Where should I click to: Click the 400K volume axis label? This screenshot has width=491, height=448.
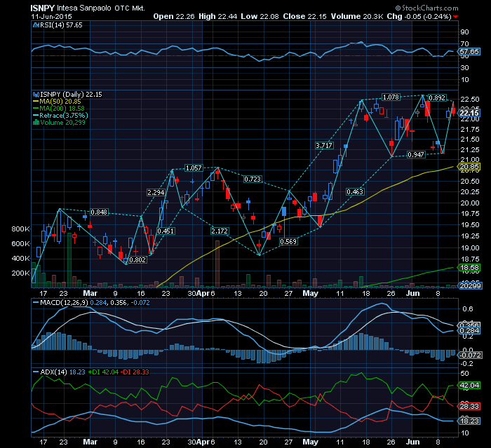click(x=20, y=258)
